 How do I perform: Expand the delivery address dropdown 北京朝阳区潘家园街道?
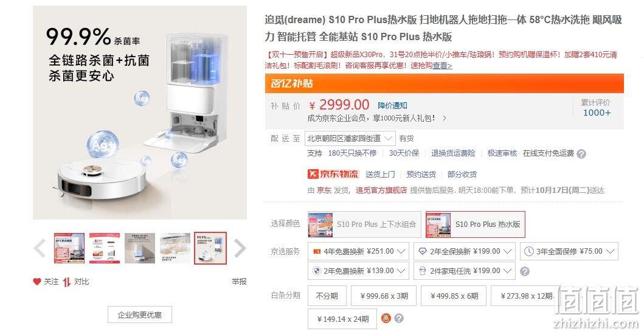click(350, 139)
